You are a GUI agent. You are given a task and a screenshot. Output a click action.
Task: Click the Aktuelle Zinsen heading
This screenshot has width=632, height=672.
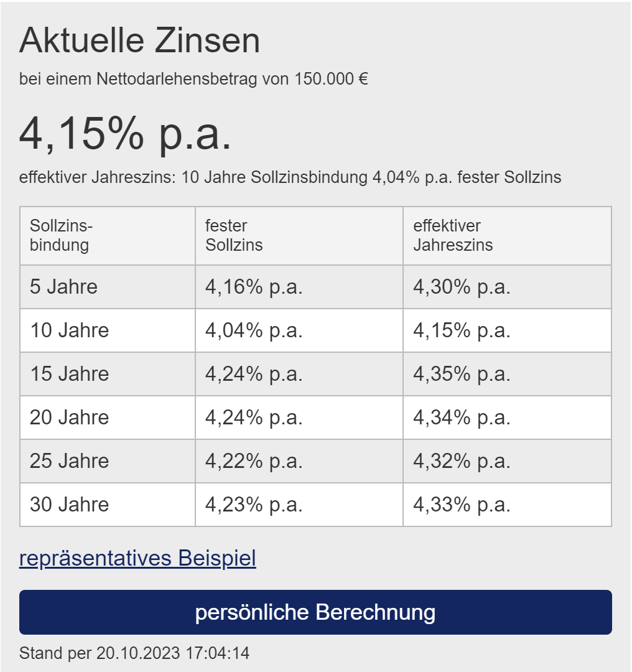(x=139, y=41)
